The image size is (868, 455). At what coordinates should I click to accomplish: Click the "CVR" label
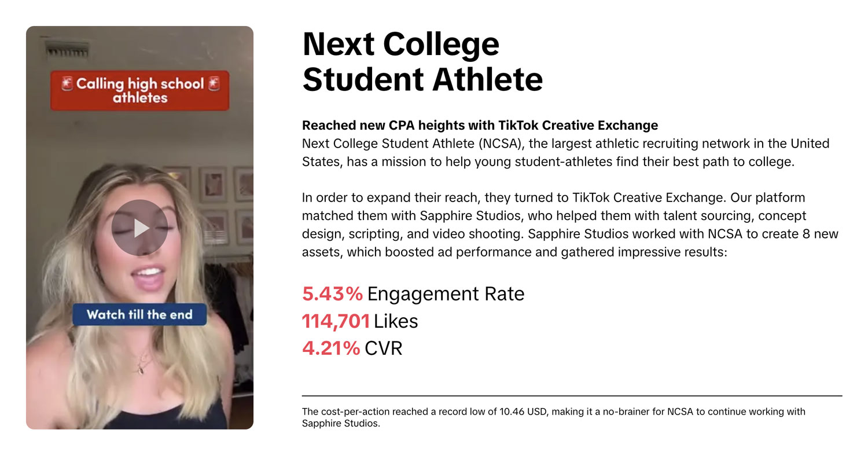point(383,348)
